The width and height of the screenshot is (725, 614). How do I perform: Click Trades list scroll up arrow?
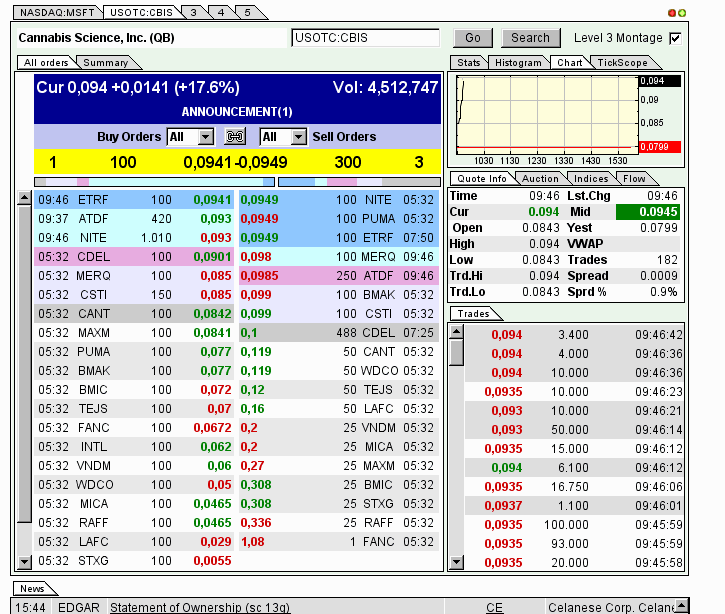[x=456, y=331]
